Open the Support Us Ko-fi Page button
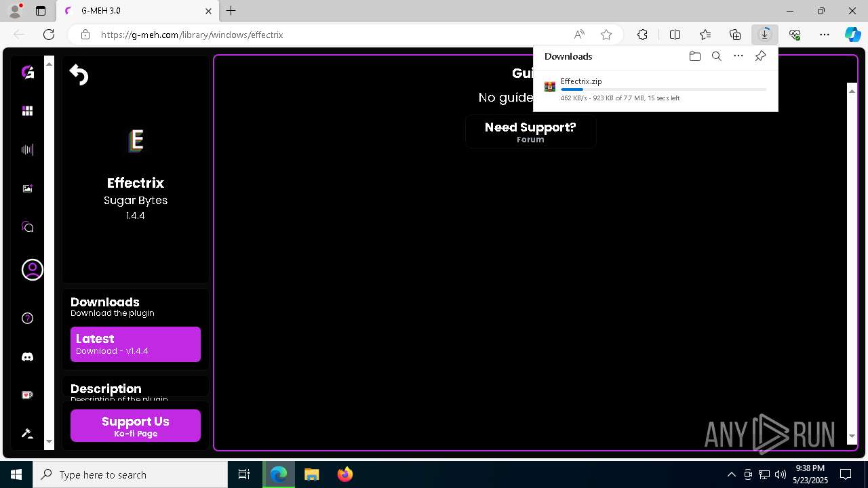This screenshot has height=488, width=868. tap(136, 426)
